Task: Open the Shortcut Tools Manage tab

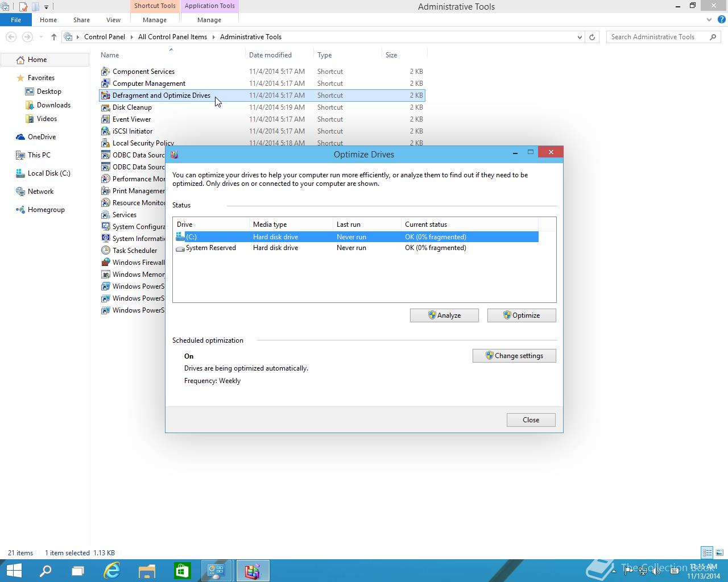Action: click(155, 20)
